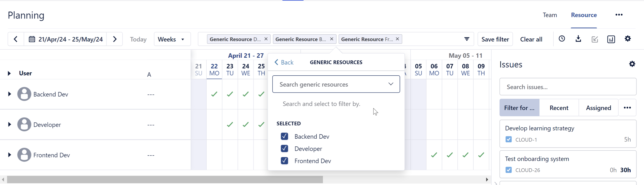
Task: Select the Recent issues tab
Action: tap(559, 108)
